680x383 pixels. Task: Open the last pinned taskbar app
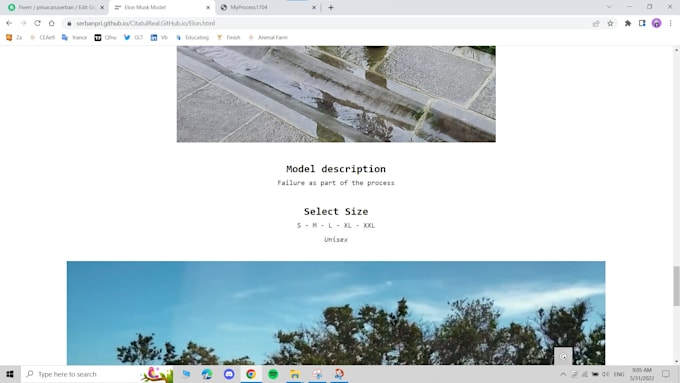pyautogui.click(x=339, y=374)
